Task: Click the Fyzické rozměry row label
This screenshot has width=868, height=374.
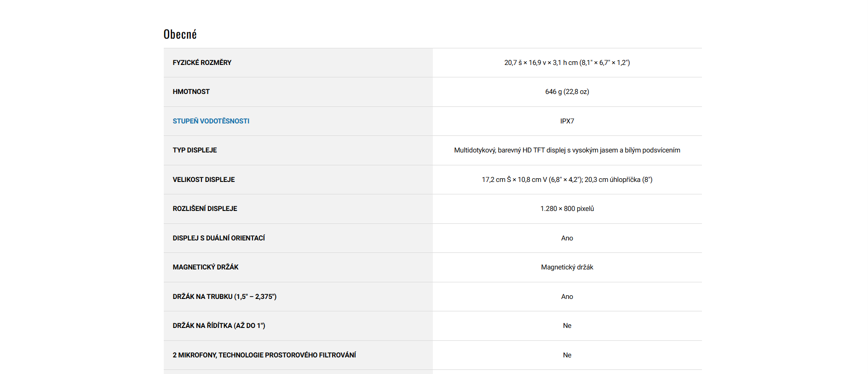Action: [x=202, y=63]
